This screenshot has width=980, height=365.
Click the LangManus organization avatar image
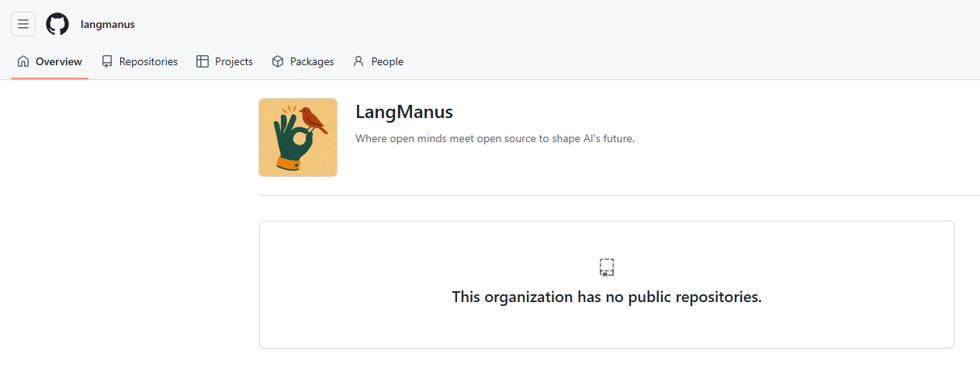point(298,137)
